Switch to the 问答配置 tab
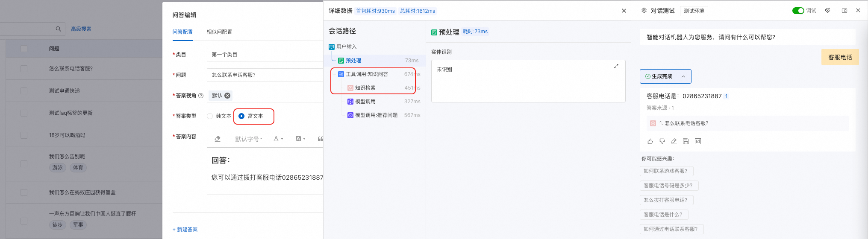Screen dimensions: 868x239 (182, 32)
